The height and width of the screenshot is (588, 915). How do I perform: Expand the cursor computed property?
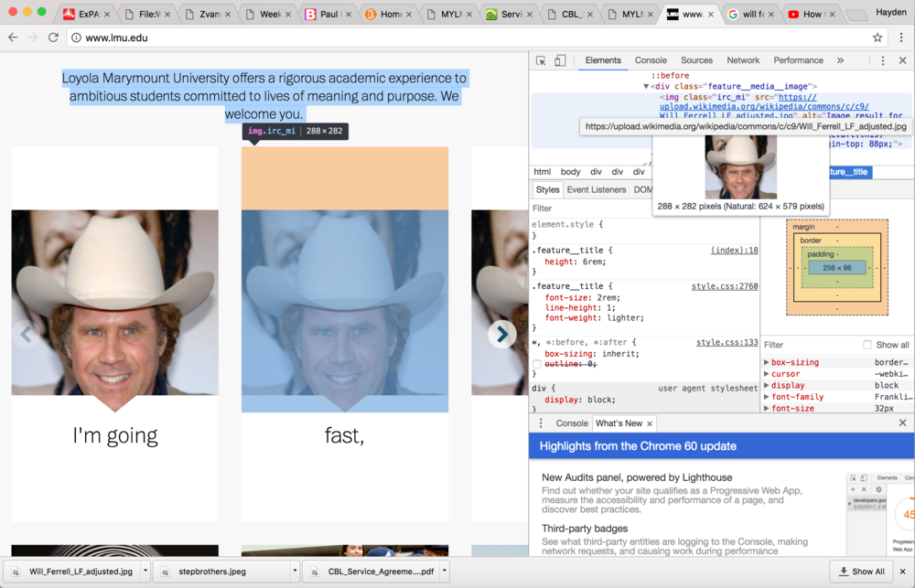coord(766,374)
